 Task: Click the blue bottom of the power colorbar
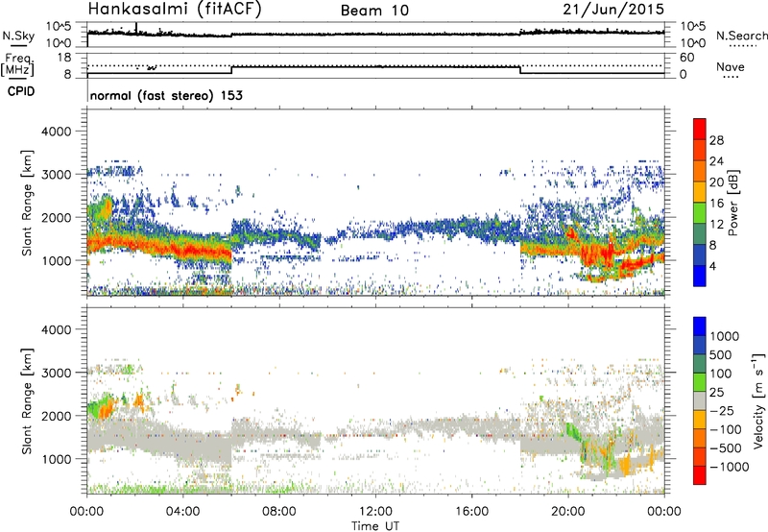700,276
